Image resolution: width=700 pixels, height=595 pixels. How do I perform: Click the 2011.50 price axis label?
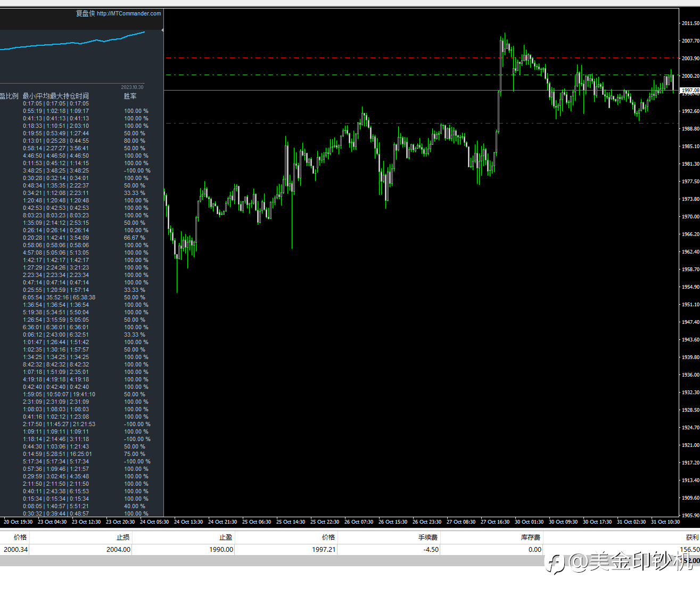coord(690,23)
